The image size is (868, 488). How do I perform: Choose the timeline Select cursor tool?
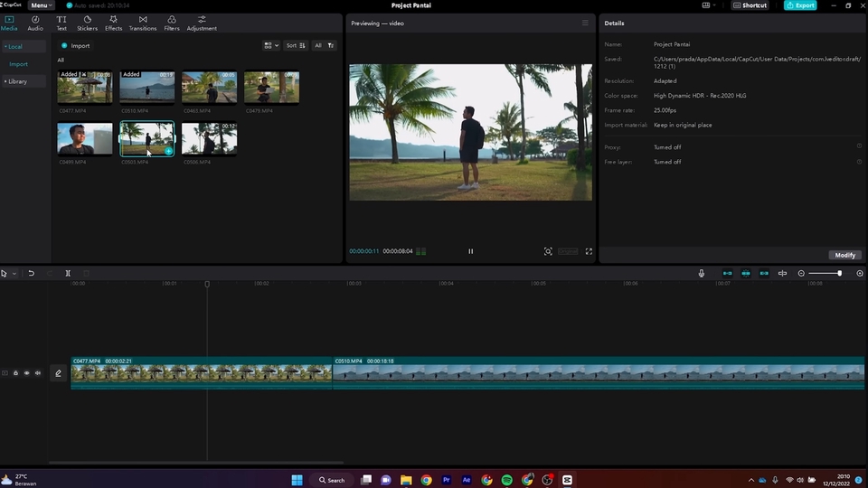4,273
